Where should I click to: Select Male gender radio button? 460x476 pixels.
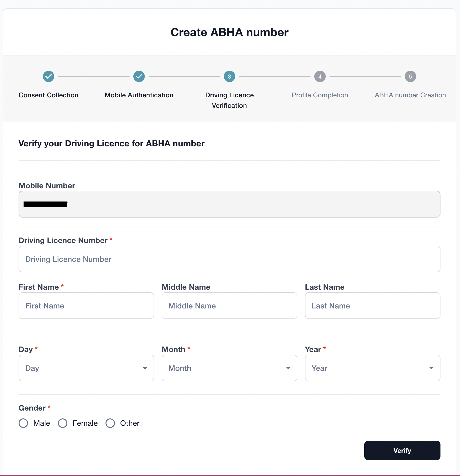[x=23, y=423]
